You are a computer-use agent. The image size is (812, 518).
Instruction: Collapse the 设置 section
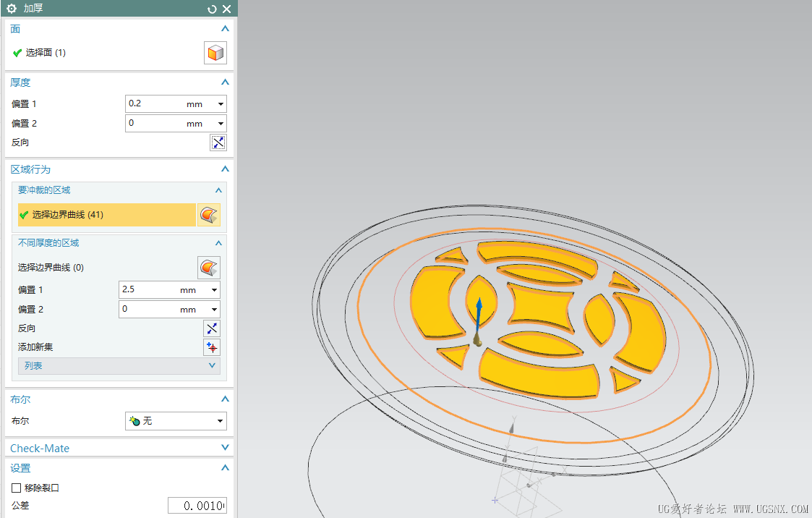(x=225, y=468)
